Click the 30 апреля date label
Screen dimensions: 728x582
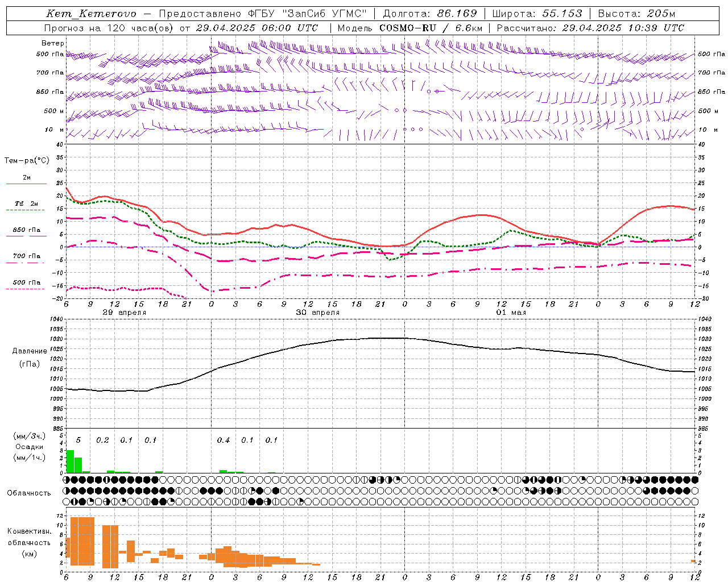coord(318,313)
